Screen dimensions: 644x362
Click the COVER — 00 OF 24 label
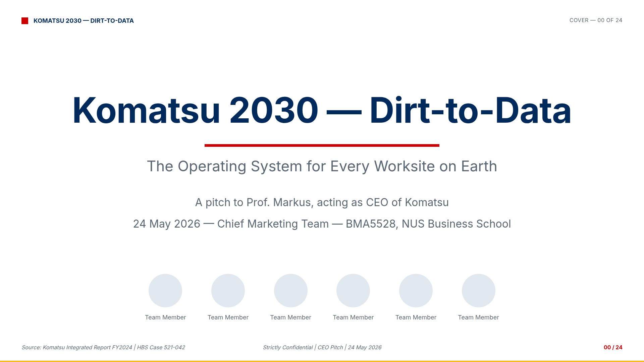click(596, 20)
